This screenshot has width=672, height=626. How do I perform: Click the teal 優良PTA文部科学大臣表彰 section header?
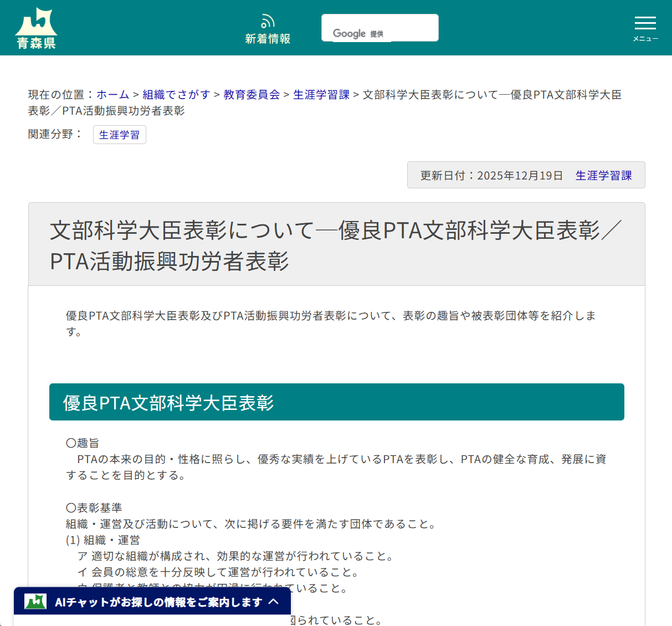337,402
